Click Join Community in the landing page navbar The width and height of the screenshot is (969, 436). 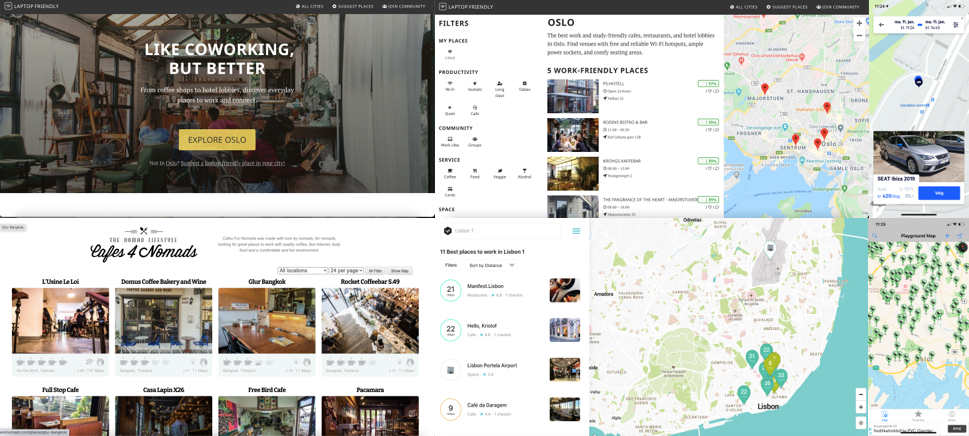[404, 6]
